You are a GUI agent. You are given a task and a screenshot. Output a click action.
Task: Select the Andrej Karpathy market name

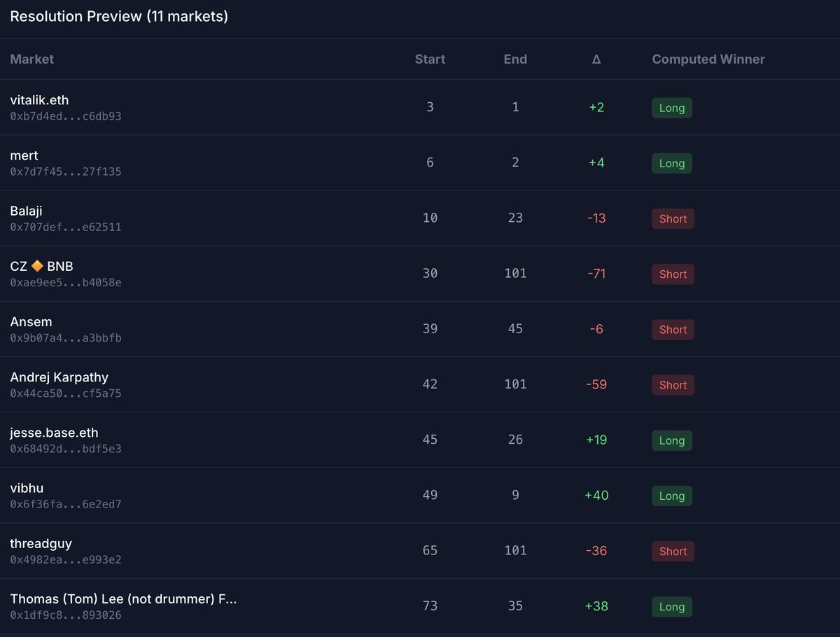(x=59, y=377)
